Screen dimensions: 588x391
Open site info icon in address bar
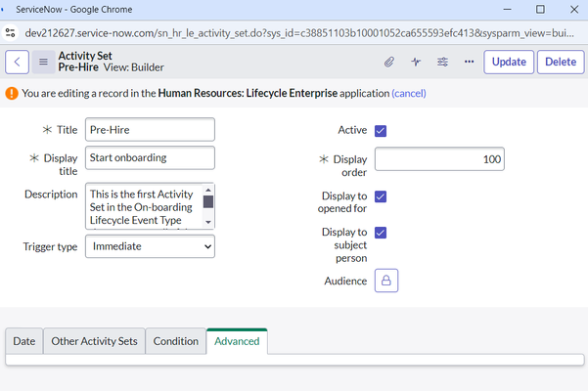click(x=11, y=33)
